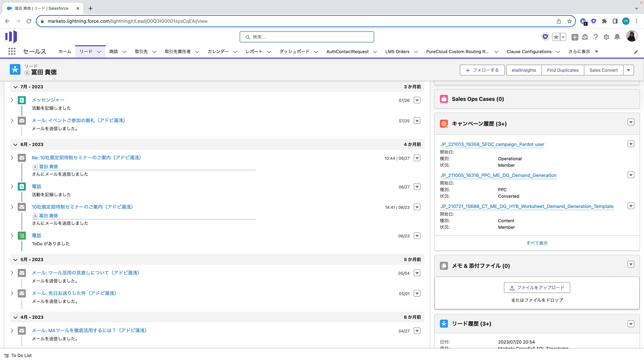The image size is (644, 362).
Task: Open the キャンペーン履歴 card dropdown
Action: (x=631, y=122)
